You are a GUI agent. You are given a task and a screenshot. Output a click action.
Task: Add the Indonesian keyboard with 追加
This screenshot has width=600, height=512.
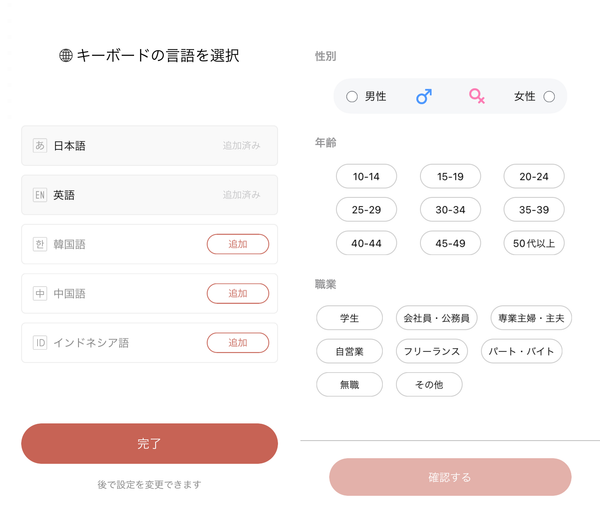[x=238, y=342]
